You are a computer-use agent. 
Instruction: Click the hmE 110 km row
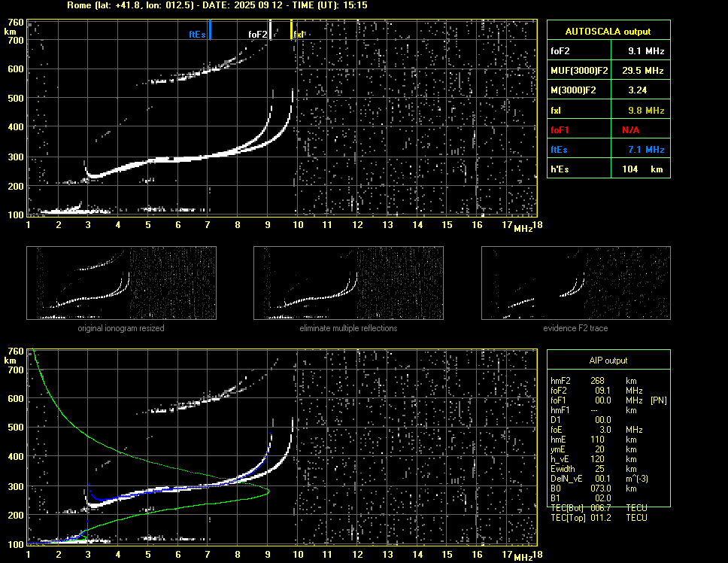(x=593, y=440)
